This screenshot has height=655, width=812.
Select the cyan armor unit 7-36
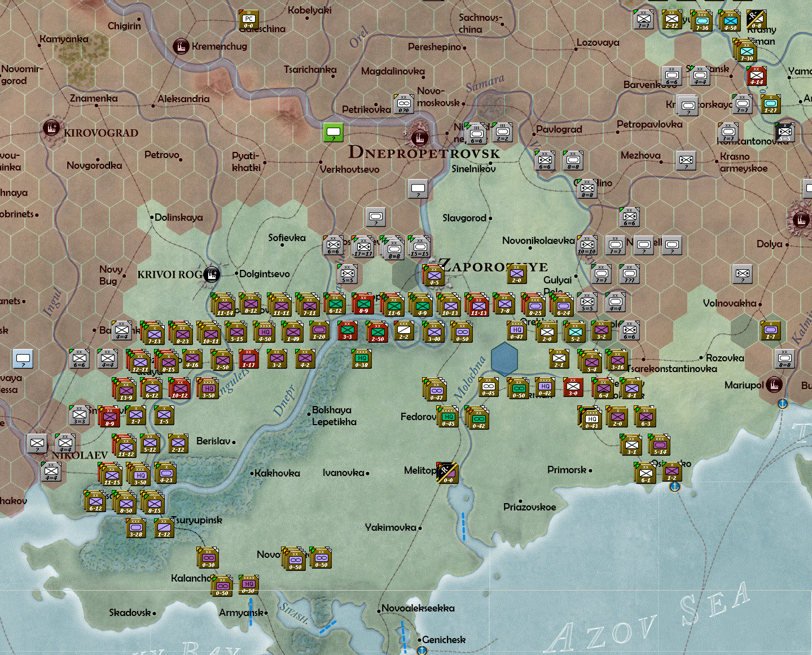click(702, 21)
